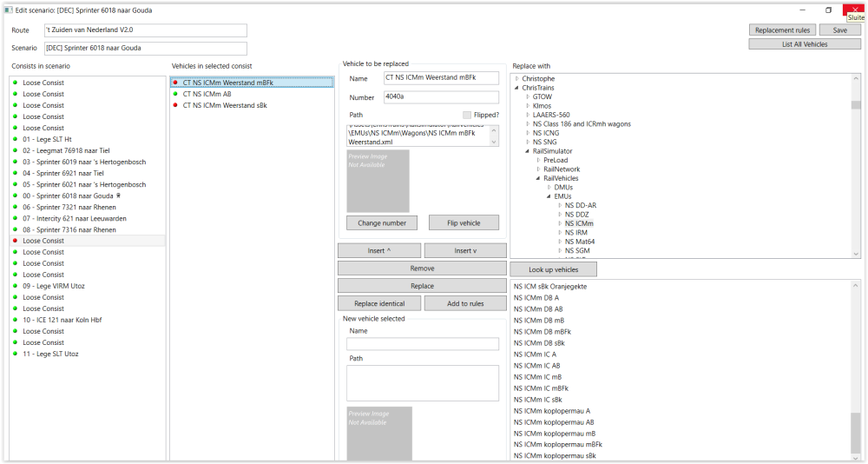The height and width of the screenshot is (464, 868).
Task: Click red dot beside CT NS ICMm Weerstand sBk
Action: coord(175,105)
